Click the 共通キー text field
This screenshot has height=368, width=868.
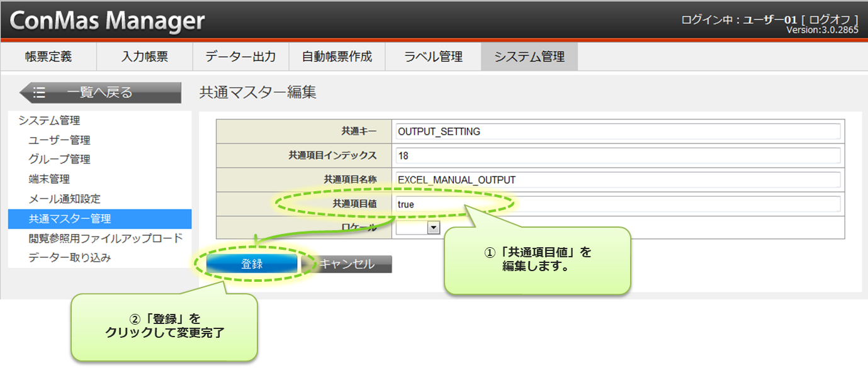(618, 131)
